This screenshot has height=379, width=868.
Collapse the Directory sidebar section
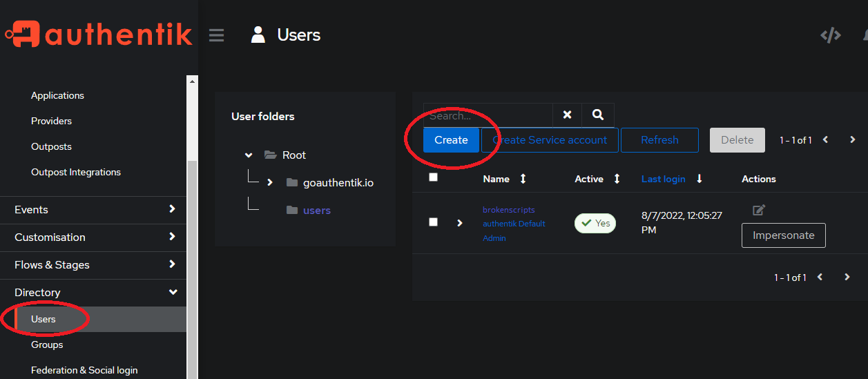(93, 292)
